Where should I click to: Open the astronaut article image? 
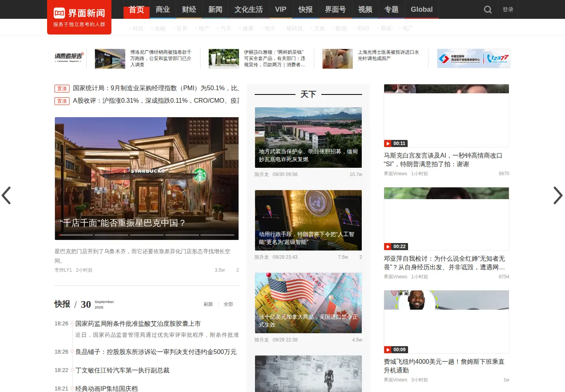click(308, 374)
